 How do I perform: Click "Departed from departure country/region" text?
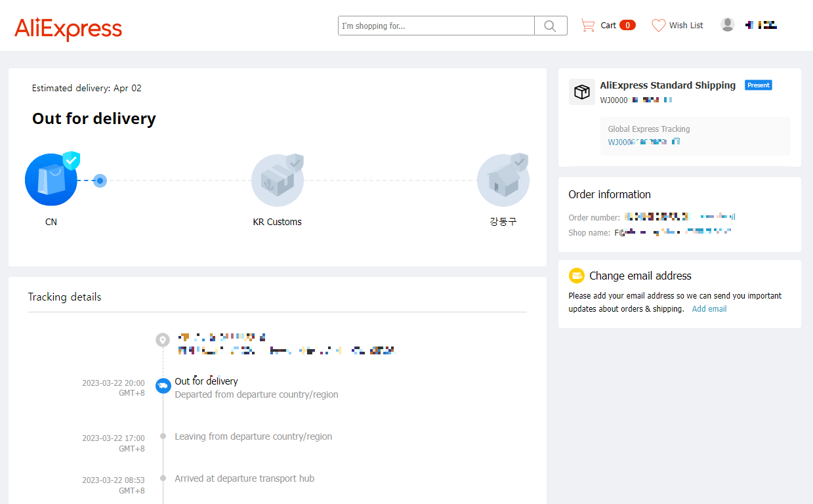click(257, 394)
